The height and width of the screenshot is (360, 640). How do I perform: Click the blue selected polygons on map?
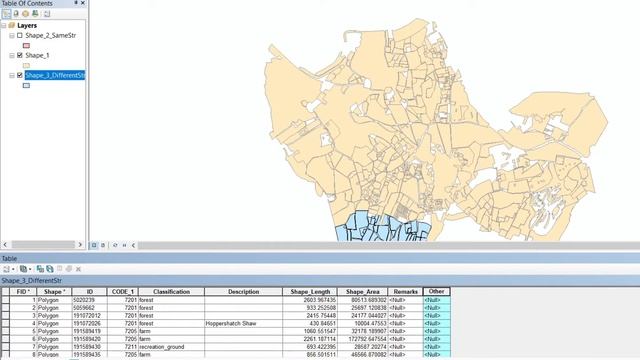click(383, 227)
